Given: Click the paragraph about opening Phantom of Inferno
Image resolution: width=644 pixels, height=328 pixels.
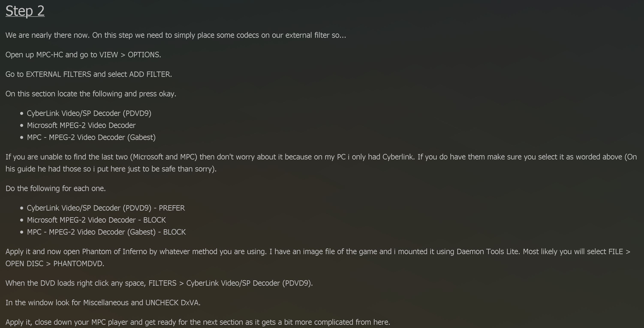Looking at the screenshot, I should pyautogui.click(x=317, y=251).
